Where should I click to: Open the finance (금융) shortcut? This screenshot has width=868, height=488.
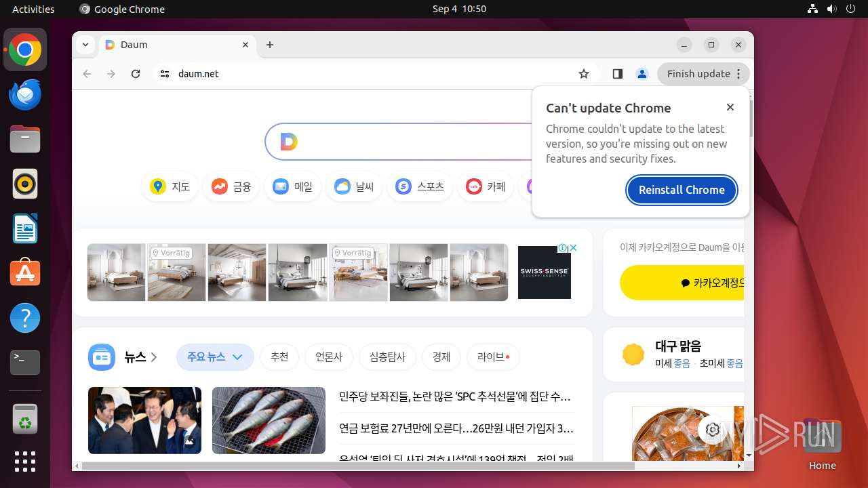coord(231,186)
